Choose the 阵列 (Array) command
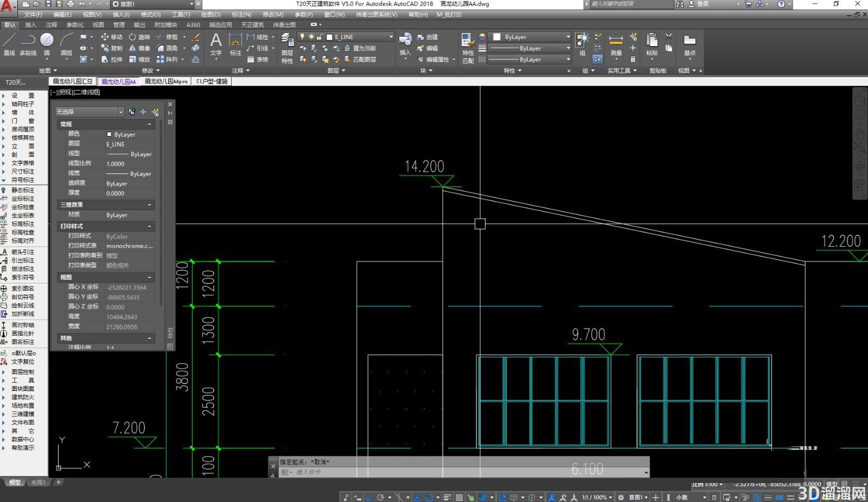The height and width of the screenshot is (502, 868). click(167, 60)
